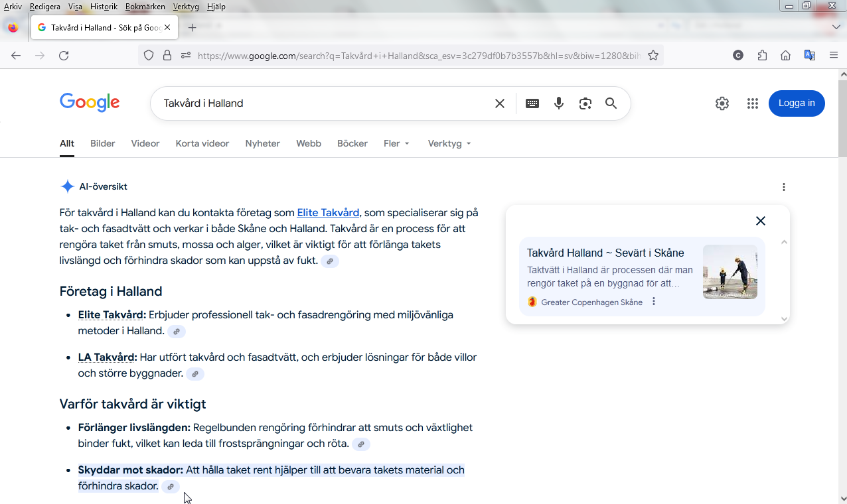Clear the search box with X icon
This screenshot has width=847, height=504.
pos(500,103)
